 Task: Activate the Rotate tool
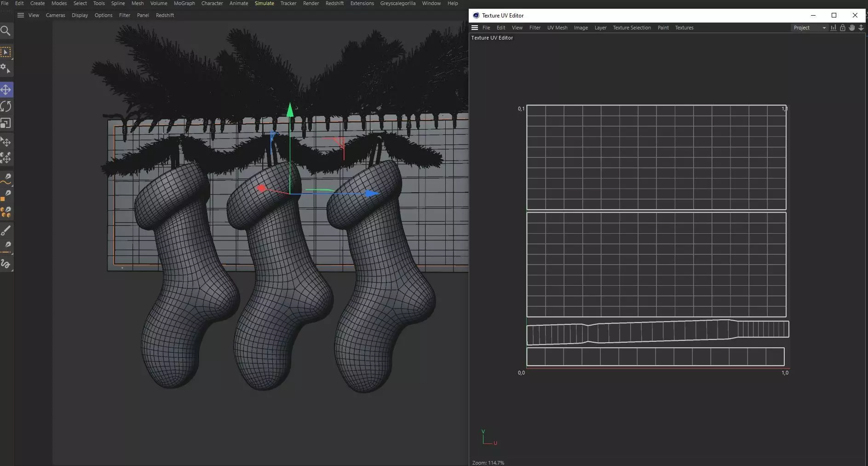tap(6, 107)
